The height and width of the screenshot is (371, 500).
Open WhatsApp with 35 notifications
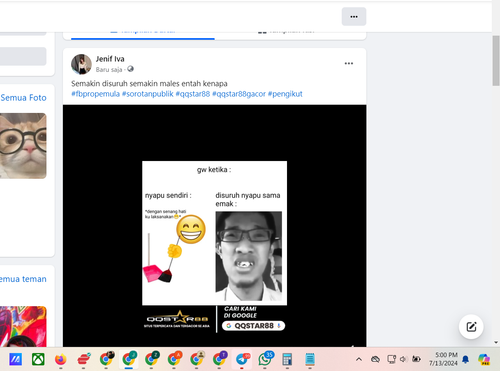[x=265, y=359]
